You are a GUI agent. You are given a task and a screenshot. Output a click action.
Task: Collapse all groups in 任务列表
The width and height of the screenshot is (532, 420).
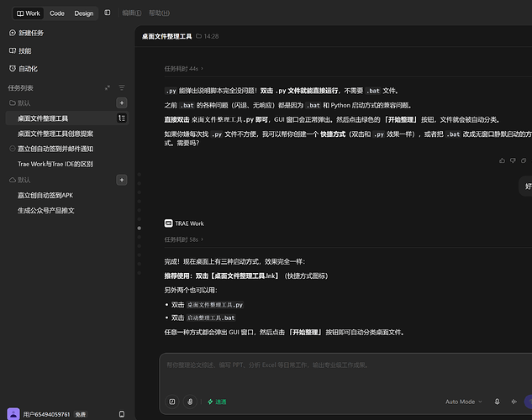108,88
